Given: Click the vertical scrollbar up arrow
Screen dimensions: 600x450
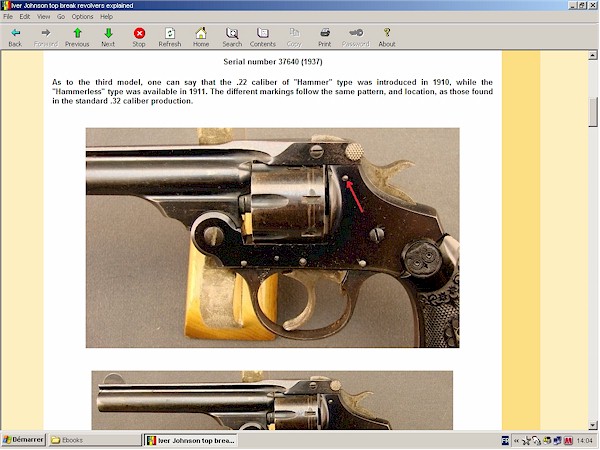Looking at the screenshot, I should coord(593,55).
